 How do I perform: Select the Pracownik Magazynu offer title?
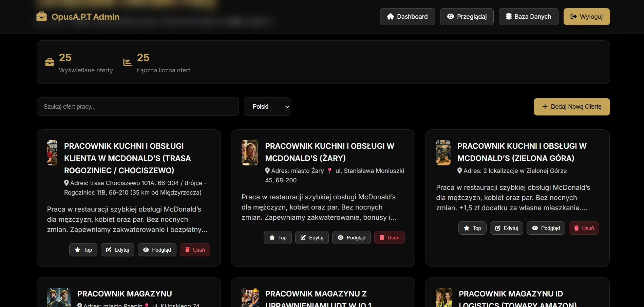coord(125,294)
